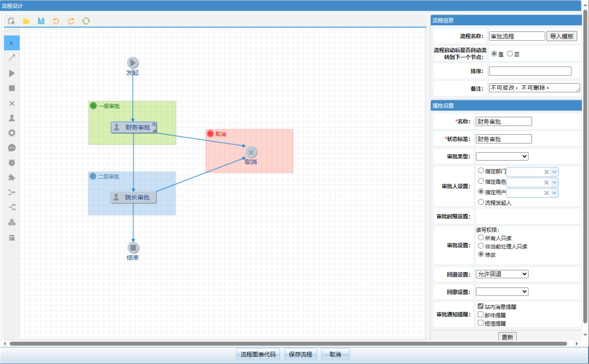Click the 院长审批 node on canvas

(134, 197)
